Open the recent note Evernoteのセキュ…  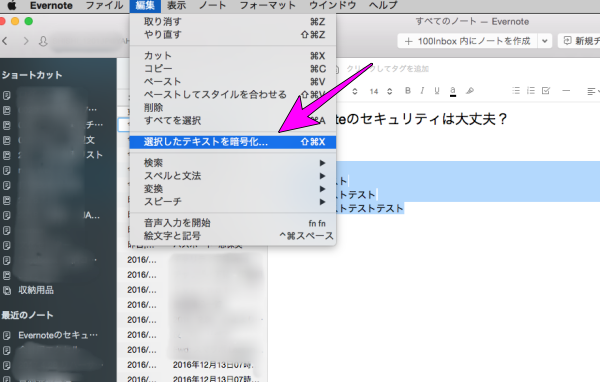click(58, 335)
